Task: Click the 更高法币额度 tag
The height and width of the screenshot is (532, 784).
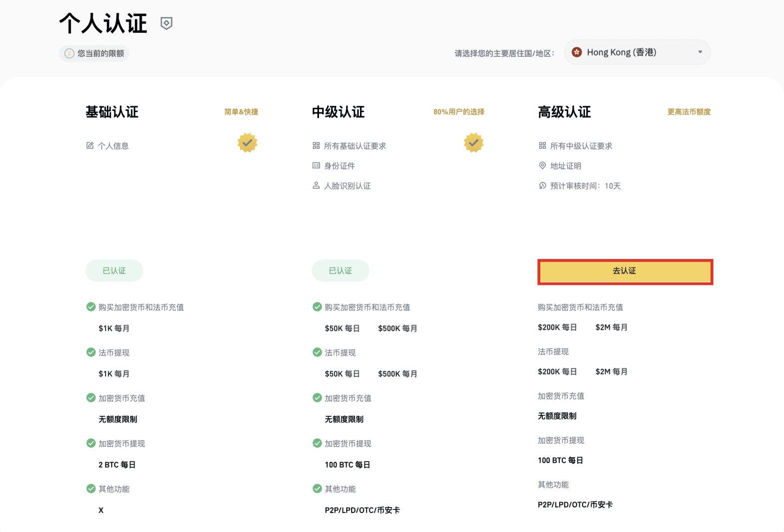Action: click(689, 112)
